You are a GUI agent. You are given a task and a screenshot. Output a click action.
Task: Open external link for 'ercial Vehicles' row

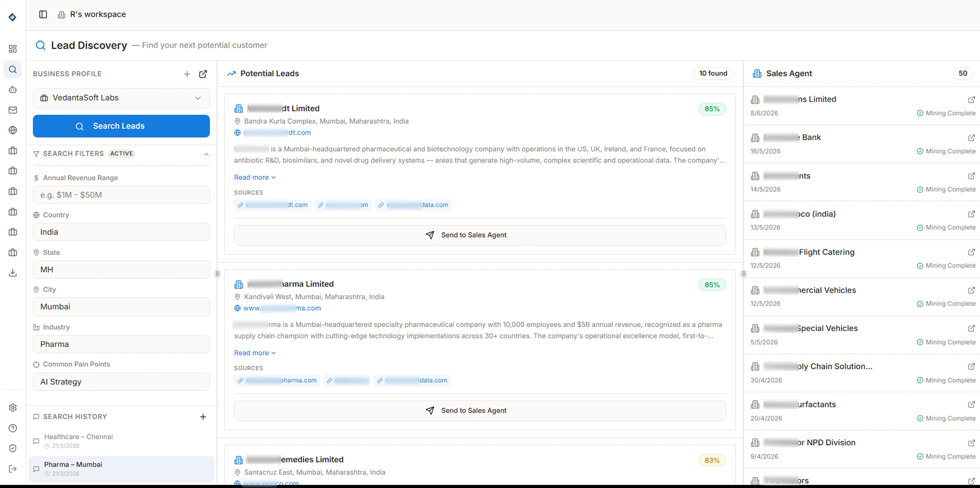[x=971, y=290]
